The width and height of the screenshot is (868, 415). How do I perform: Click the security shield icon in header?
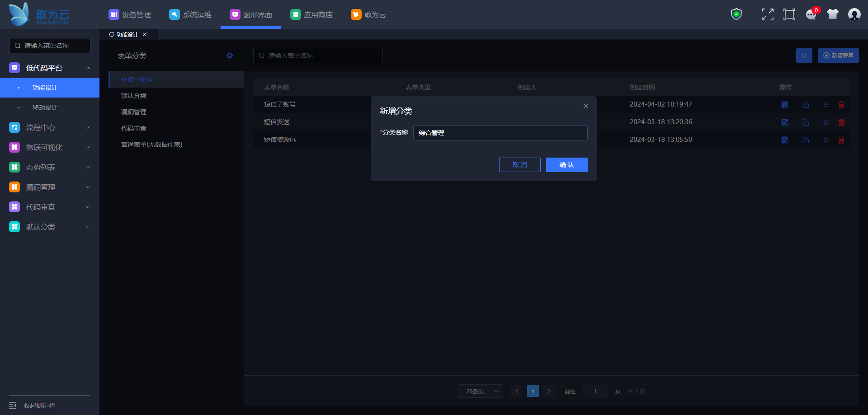point(736,14)
